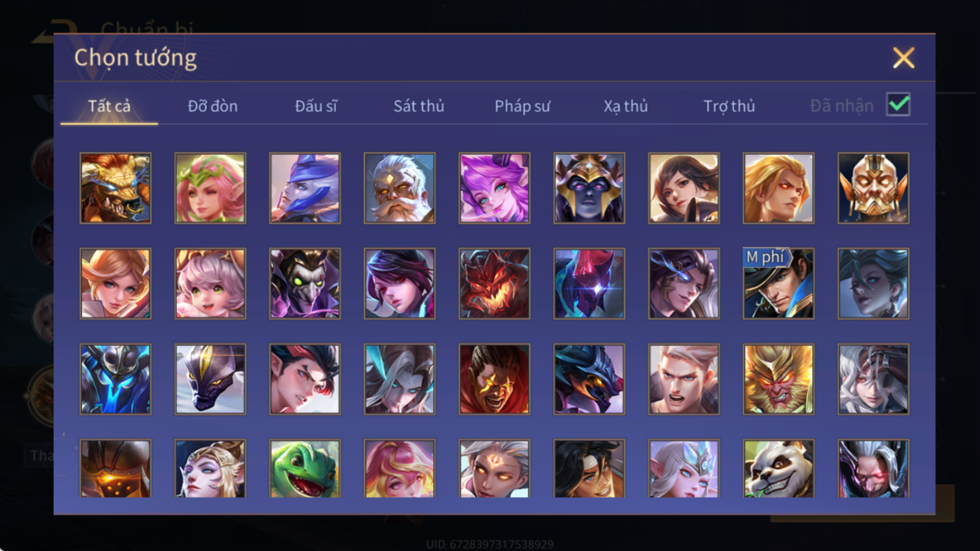The height and width of the screenshot is (551, 980).
Task: Pick the blue armored robot hero
Action: (x=115, y=379)
